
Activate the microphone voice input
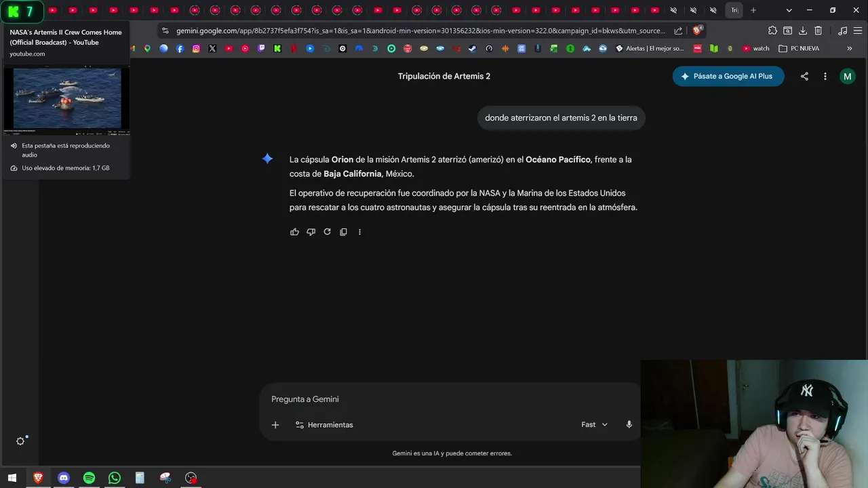click(x=629, y=425)
